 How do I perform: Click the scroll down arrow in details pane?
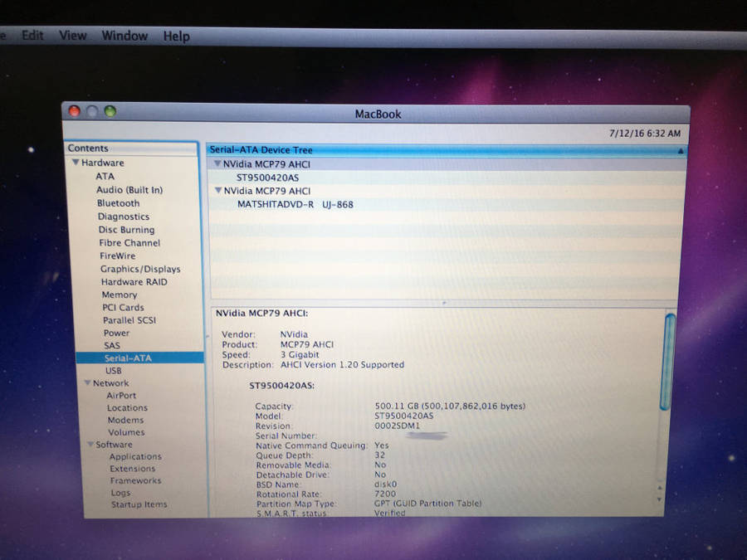tap(661, 499)
